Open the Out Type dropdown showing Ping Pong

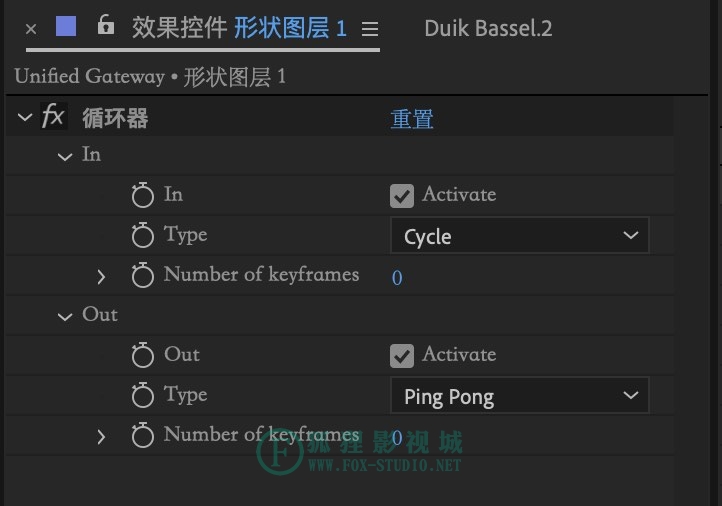(520, 395)
